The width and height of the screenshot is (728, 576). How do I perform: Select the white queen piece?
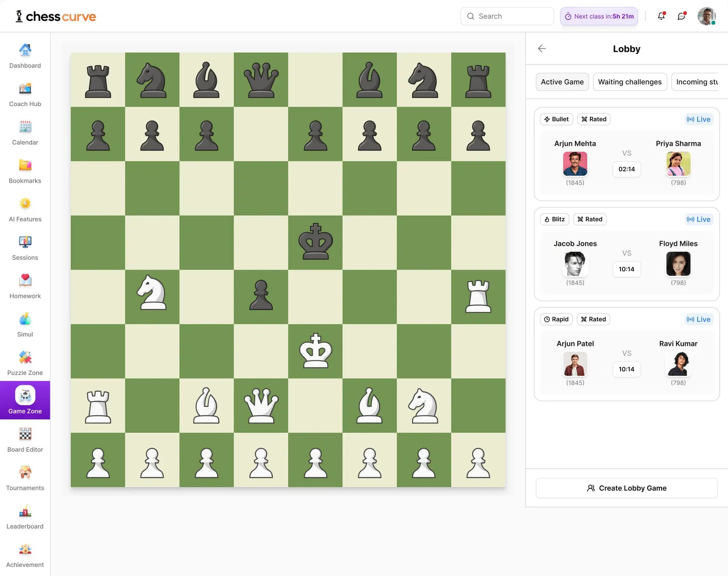(261, 405)
